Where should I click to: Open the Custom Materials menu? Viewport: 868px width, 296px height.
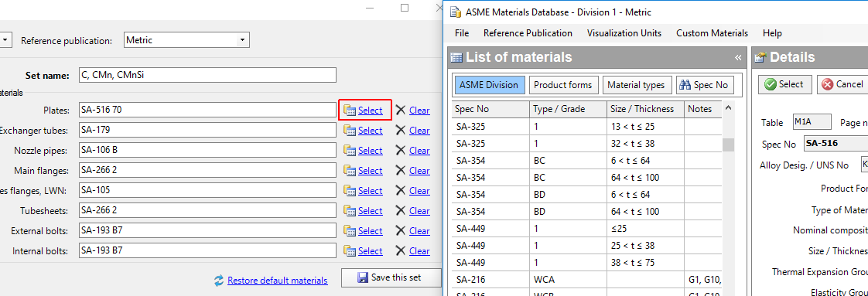(x=712, y=33)
